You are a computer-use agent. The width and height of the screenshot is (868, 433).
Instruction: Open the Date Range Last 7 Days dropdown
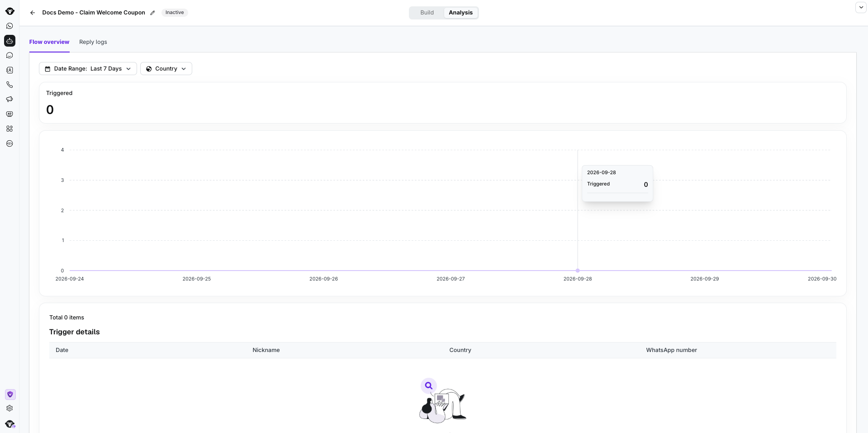(x=88, y=69)
